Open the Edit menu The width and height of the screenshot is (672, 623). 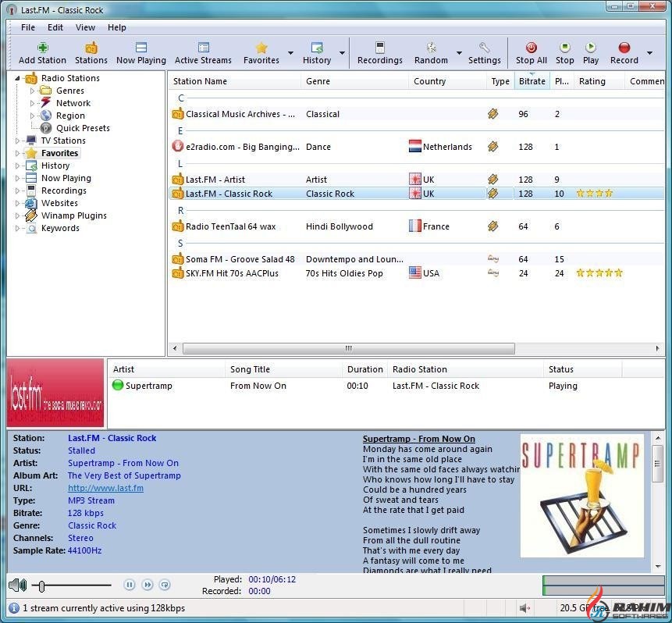pos(55,27)
